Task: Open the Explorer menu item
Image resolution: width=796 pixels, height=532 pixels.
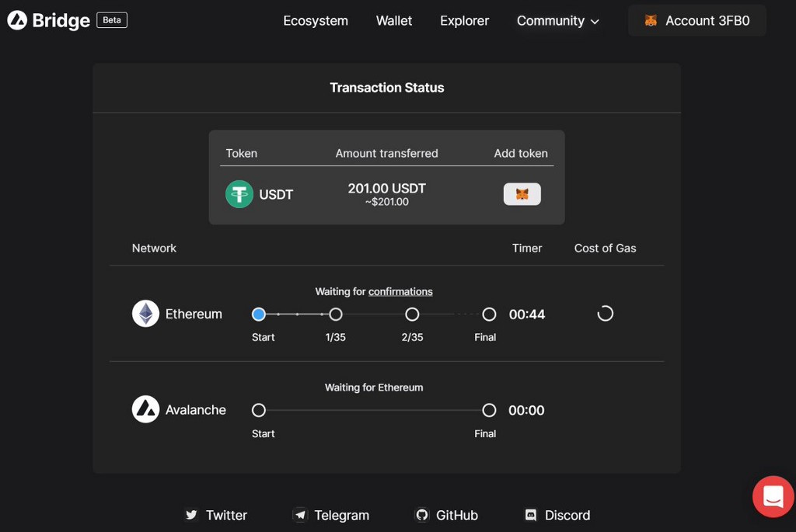Action: point(465,21)
